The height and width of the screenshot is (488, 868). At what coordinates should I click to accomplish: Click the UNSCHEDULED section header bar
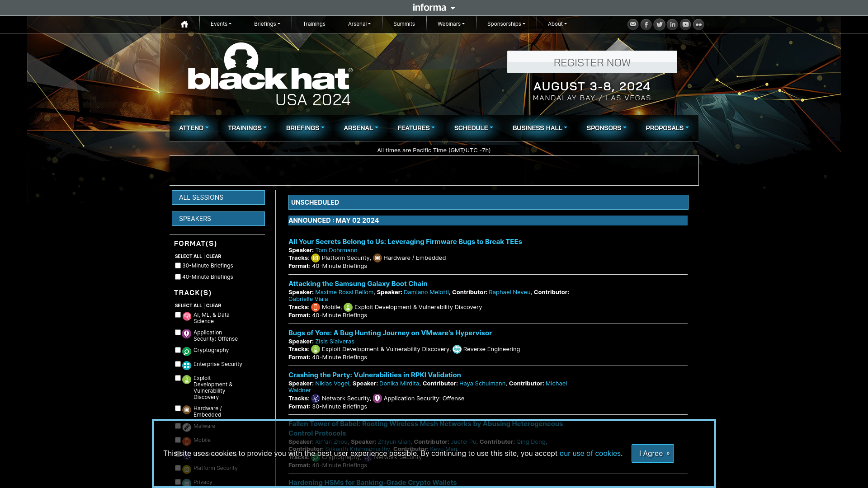click(x=488, y=202)
